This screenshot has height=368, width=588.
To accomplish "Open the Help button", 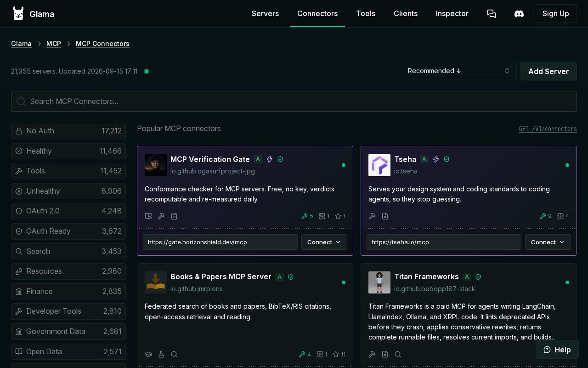I will point(557,350).
